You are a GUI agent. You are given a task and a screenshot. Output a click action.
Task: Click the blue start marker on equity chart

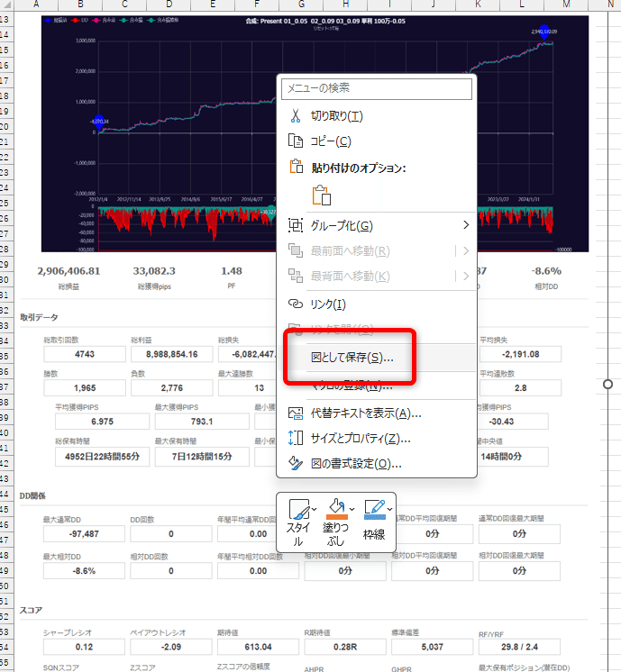point(99,123)
